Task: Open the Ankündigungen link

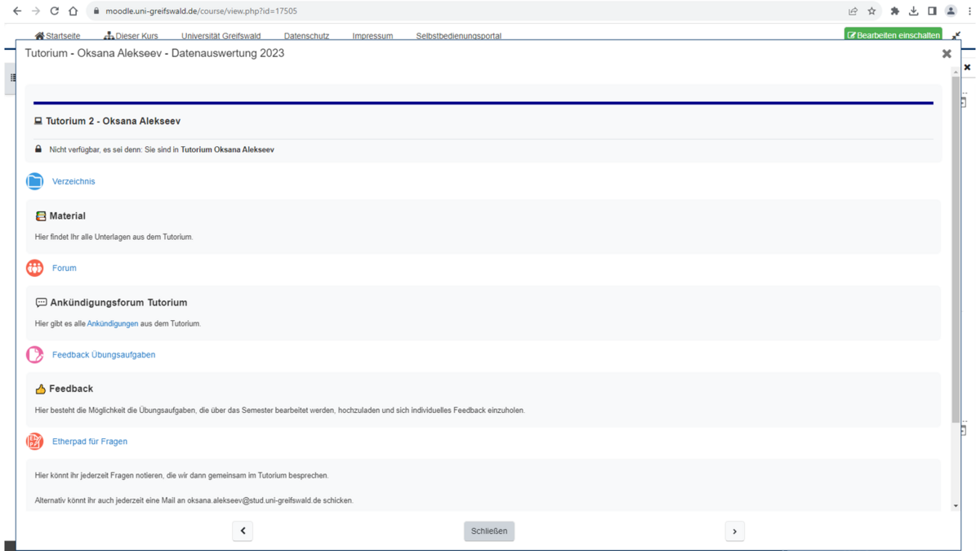Action: [x=113, y=324]
